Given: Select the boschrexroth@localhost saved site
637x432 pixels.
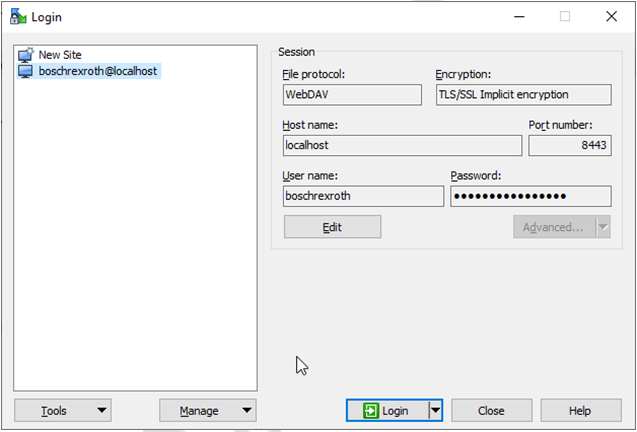Looking at the screenshot, I should (89, 71).
